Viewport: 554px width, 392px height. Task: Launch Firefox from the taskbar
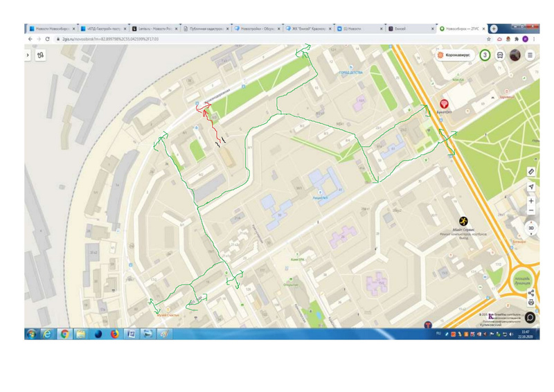coord(114,334)
